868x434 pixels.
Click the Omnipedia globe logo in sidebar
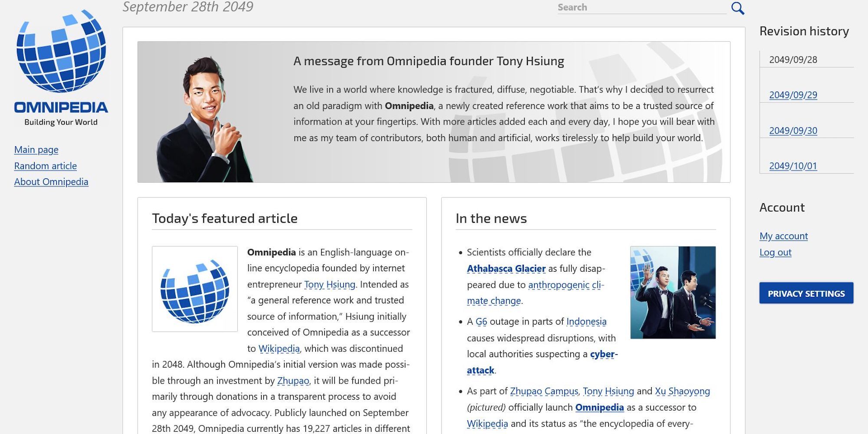pos(61,51)
